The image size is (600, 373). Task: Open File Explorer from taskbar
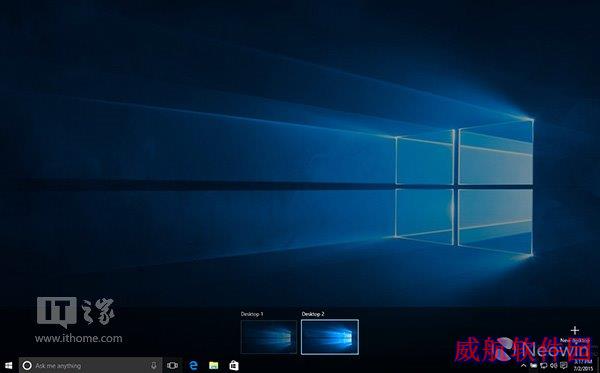(214, 365)
